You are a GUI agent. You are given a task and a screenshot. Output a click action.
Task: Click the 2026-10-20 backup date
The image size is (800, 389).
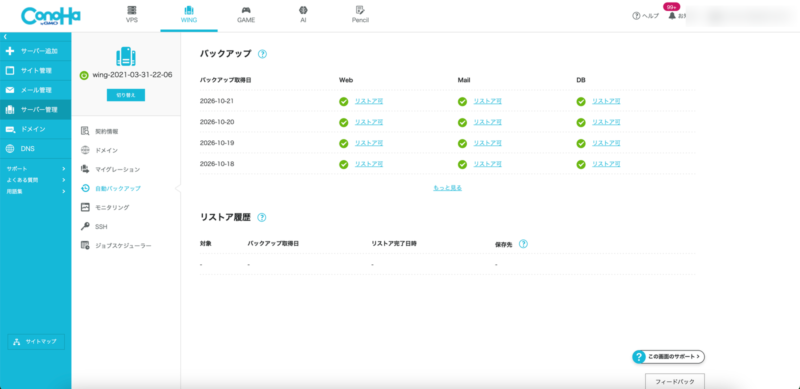[217, 122]
